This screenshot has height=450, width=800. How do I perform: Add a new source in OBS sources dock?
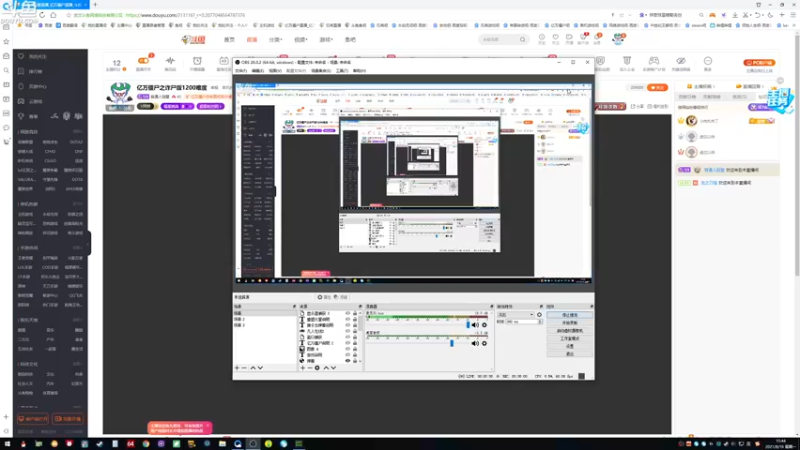[x=303, y=368]
